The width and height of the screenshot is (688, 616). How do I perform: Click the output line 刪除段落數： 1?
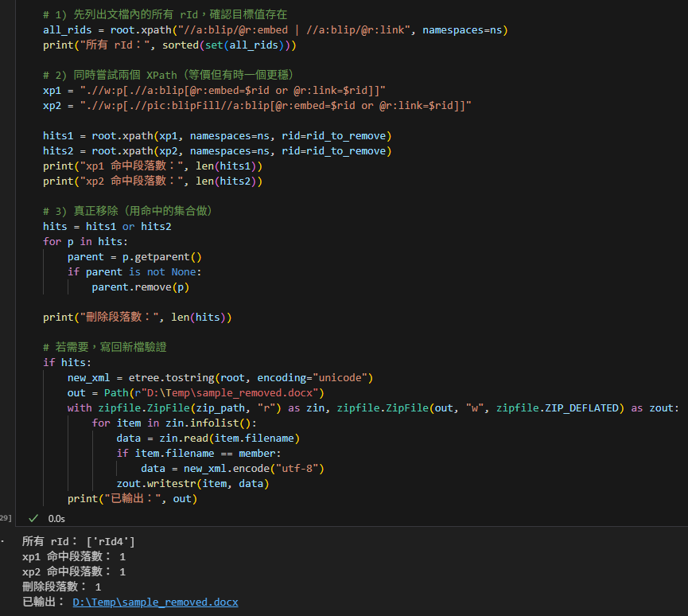point(60,586)
